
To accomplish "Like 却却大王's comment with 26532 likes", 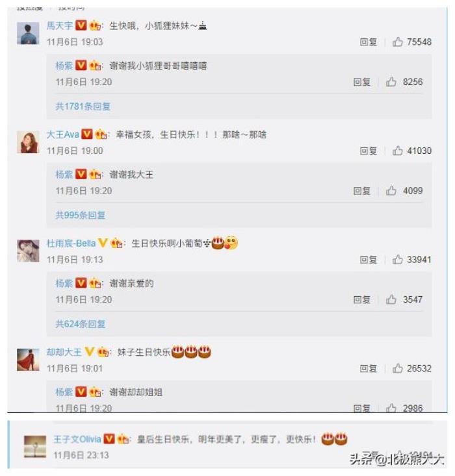I will click(x=397, y=369).
